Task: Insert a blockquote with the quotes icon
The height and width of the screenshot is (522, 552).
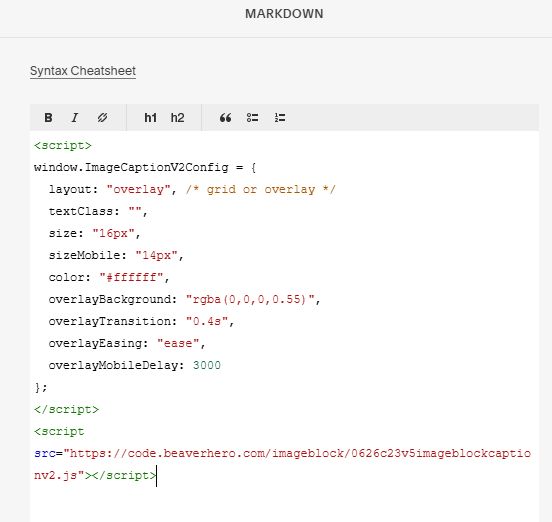Action: point(225,118)
